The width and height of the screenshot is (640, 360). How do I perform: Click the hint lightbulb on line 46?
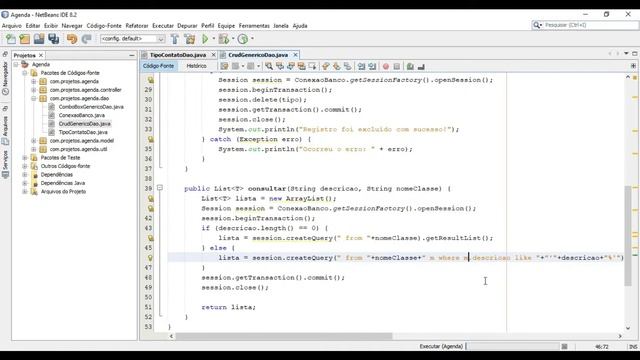point(150,258)
